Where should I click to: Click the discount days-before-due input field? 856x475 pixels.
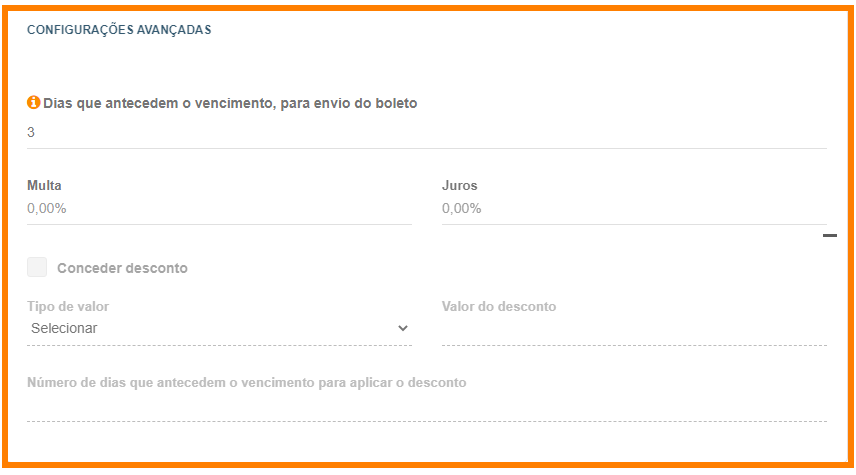tap(427, 407)
